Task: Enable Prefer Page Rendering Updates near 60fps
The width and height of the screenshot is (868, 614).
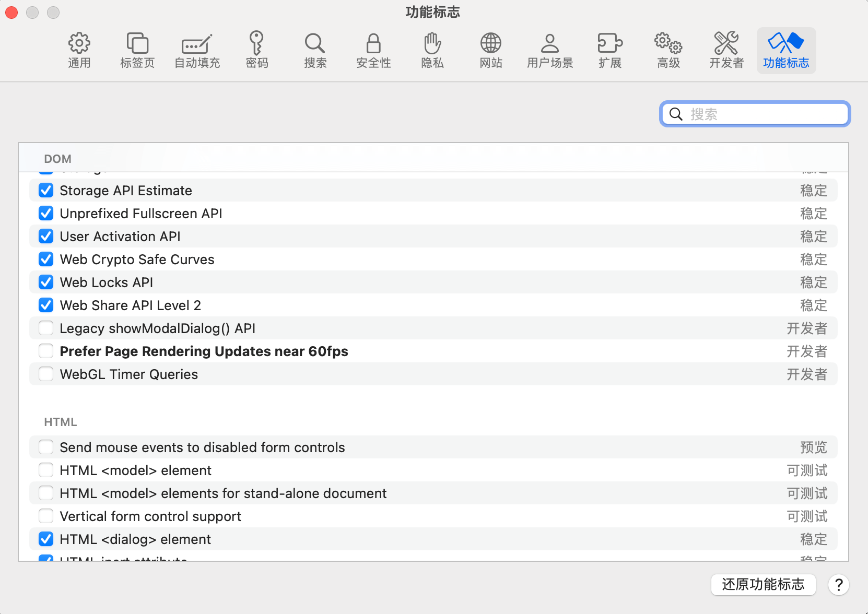Action: [46, 351]
